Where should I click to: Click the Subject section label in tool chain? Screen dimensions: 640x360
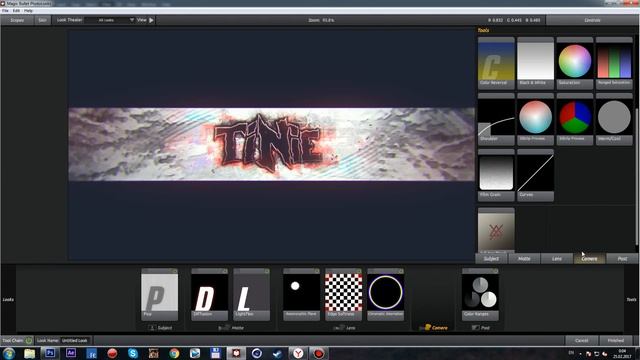[161, 328]
